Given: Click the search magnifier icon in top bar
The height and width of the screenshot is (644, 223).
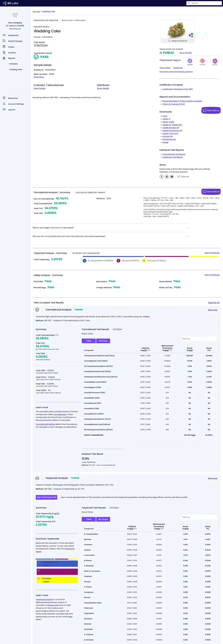Looking at the screenshot, I should pos(189,3).
